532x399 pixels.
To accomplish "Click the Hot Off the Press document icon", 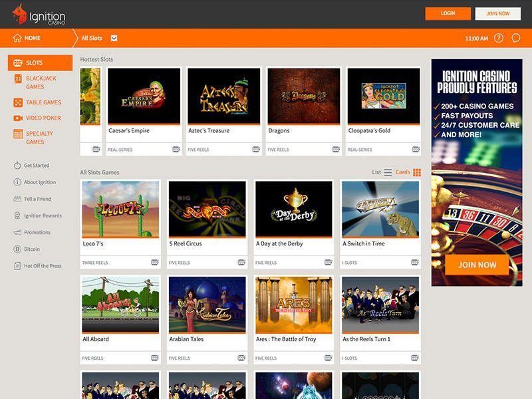I will [x=17, y=265].
